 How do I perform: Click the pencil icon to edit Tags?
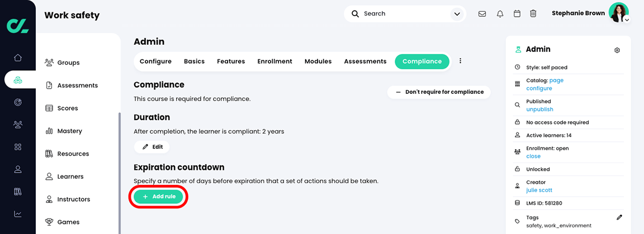(619, 217)
